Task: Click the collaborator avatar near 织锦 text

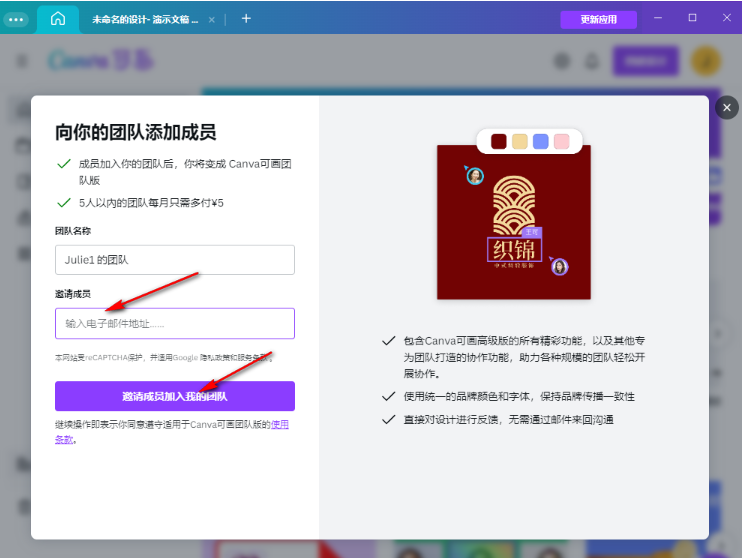Action: (x=559, y=266)
